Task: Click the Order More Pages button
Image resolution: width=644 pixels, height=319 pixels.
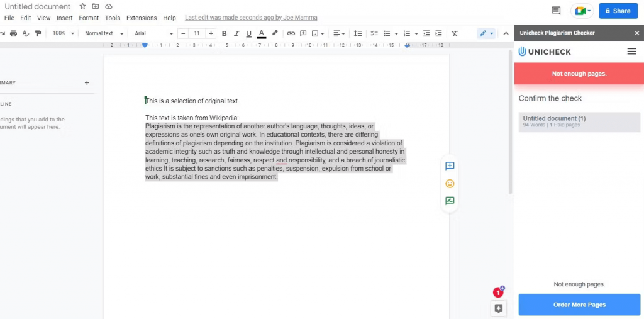Action: [579, 305]
